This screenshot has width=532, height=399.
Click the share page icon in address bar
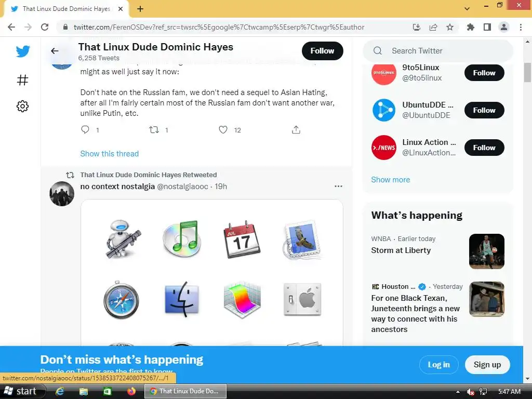[x=433, y=27]
